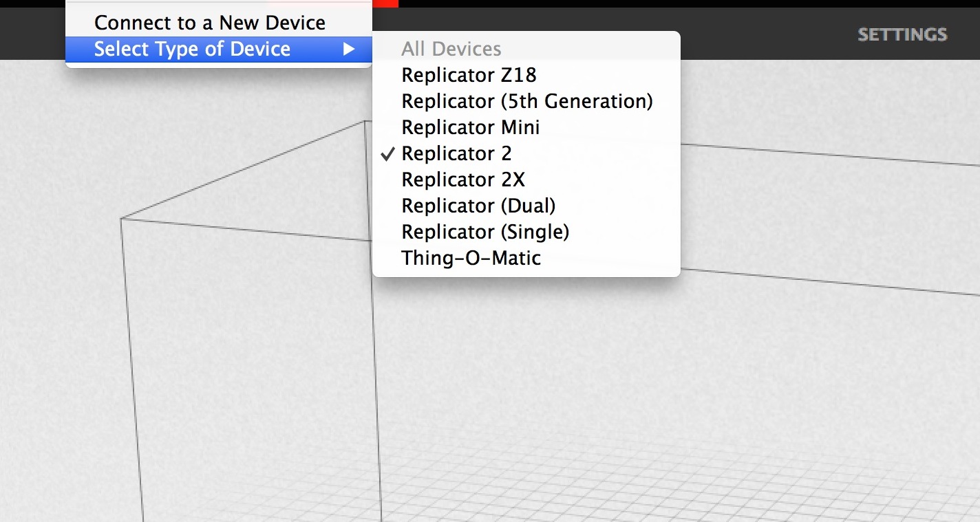Select Replicator Z18 as device type
The height and width of the screenshot is (522, 980).
coord(469,75)
